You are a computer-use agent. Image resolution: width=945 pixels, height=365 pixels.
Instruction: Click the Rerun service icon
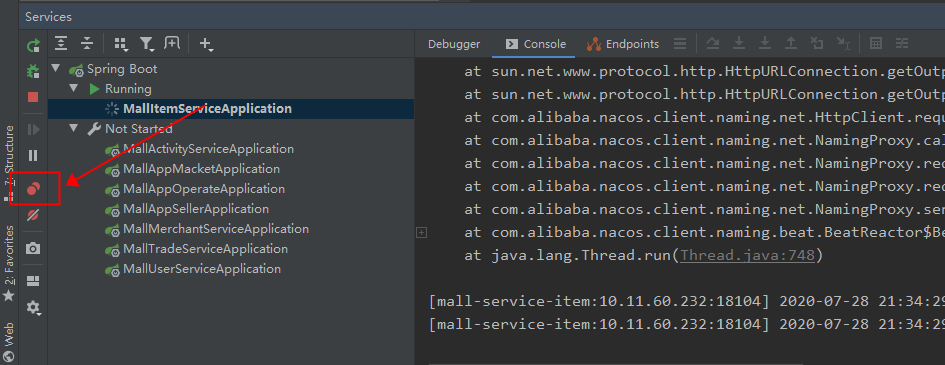pos(33,45)
